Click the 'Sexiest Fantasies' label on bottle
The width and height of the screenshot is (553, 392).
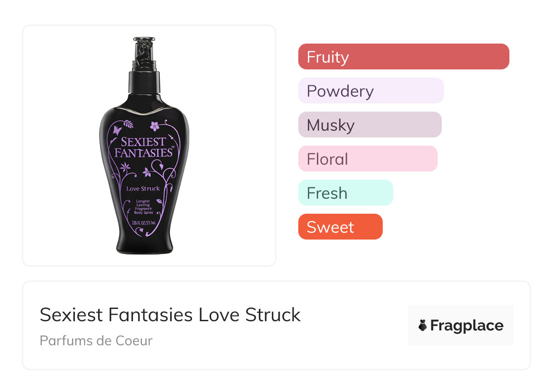point(143,147)
